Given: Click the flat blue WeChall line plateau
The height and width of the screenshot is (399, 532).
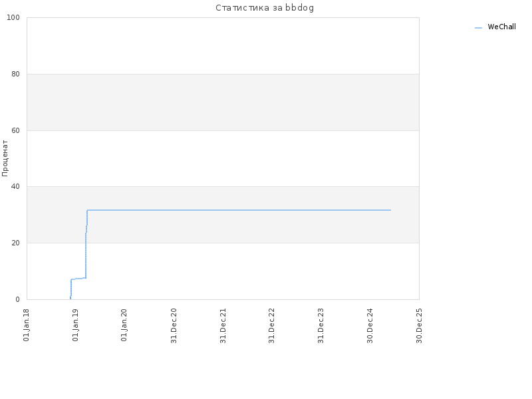Looking at the screenshot, I should point(239,210).
